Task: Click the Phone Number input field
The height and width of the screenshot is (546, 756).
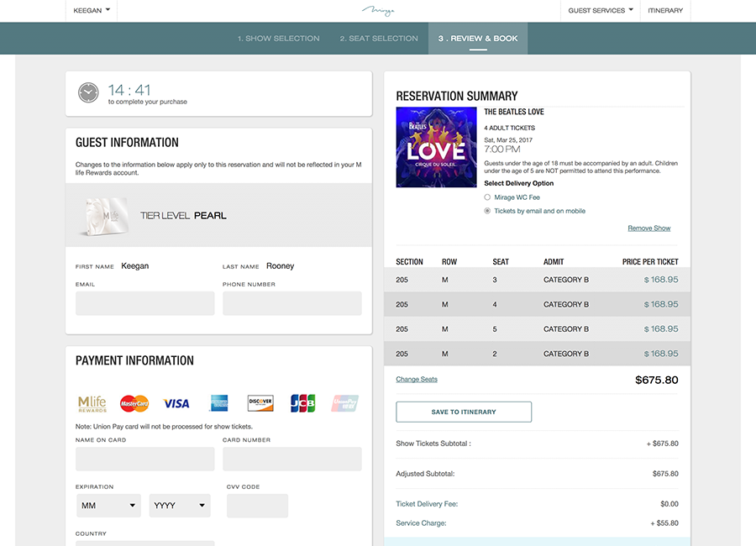Action: click(x=292, y=303)
